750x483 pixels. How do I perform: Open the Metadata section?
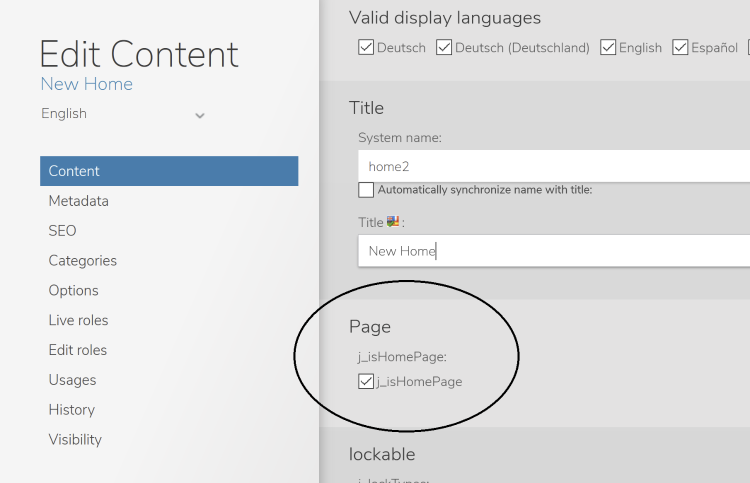pyautogui.click(x=78, y=201)
